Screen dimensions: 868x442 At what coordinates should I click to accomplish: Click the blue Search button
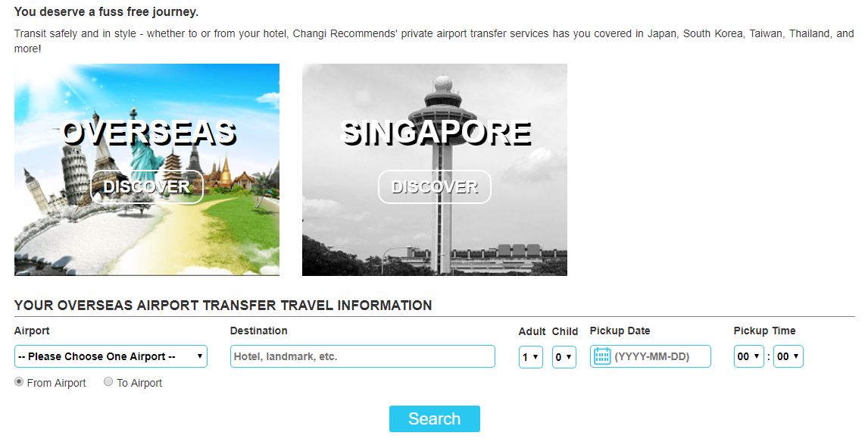pyautogui.click(x=434, y=418)
